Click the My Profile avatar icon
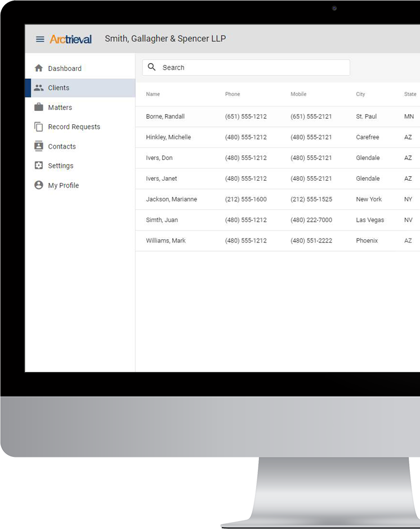This screenshot has height=529, width=420. point(39,185)
